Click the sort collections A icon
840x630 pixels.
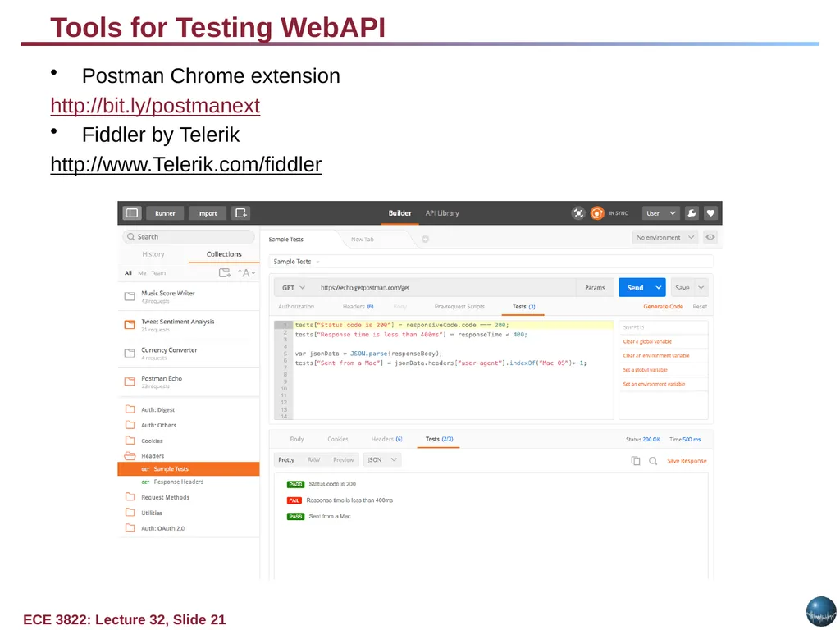(x=246, y=273)
